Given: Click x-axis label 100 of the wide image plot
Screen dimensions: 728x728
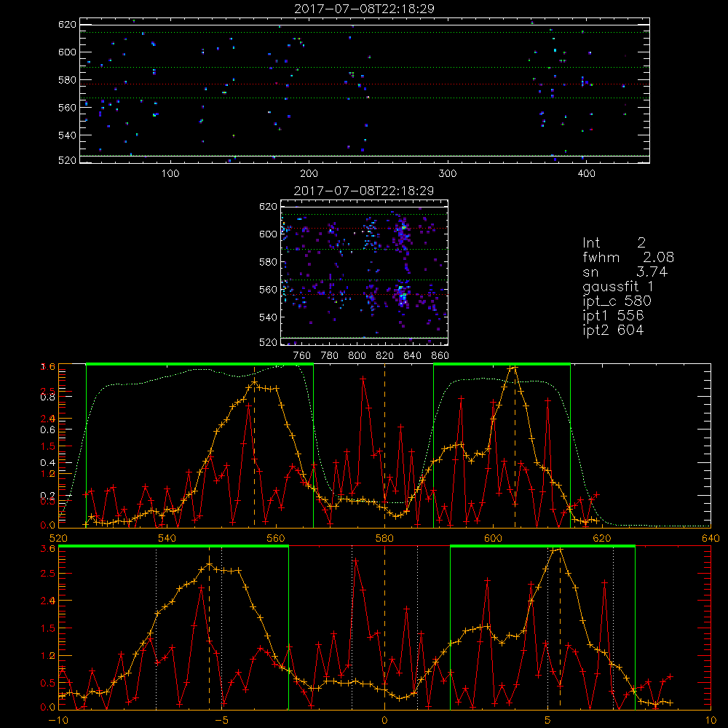Looking at the screenshot, I should [x=170, y=174].
